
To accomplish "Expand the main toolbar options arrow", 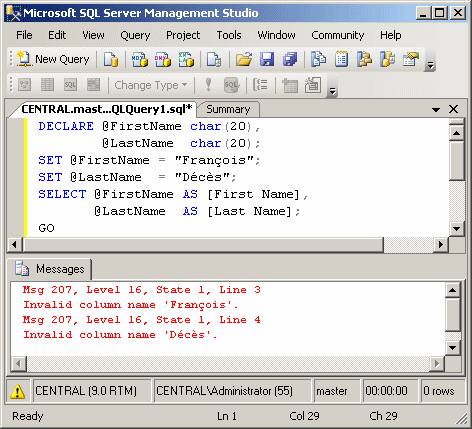I will [430, 65].
